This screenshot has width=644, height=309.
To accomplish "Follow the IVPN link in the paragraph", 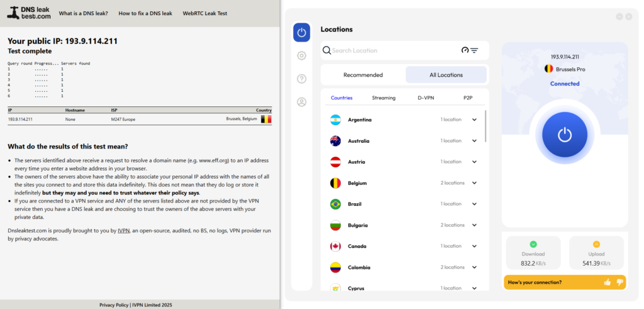I will pyautogui.click(x=124, y=231).
